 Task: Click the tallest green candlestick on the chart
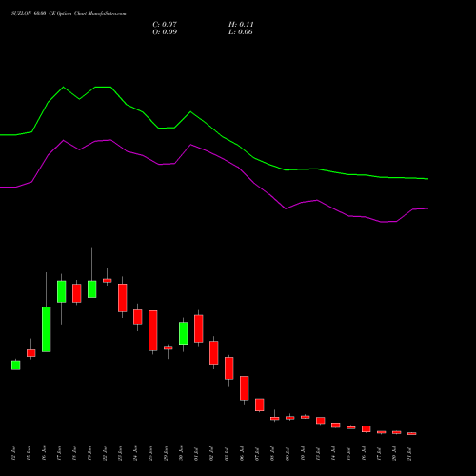[x=47, y=329]
